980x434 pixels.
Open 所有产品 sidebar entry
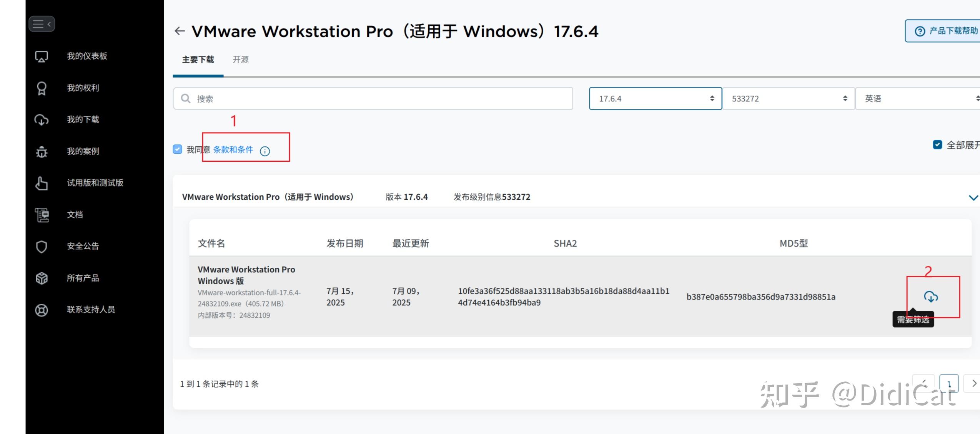tap(83, 278)
